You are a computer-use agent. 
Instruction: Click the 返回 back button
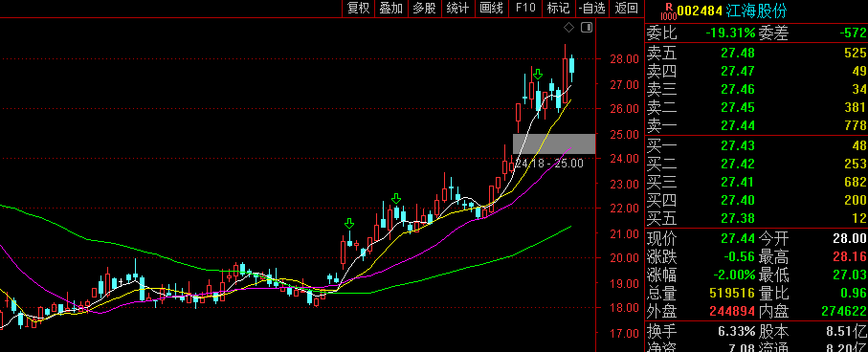(627, 8)
